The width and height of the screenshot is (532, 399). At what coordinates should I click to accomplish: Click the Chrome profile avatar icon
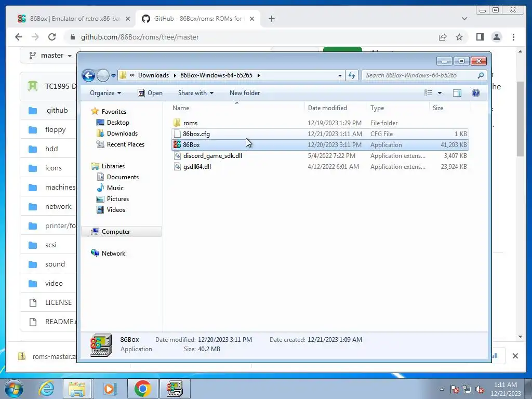pyautogui.click(x=497, y=37)
